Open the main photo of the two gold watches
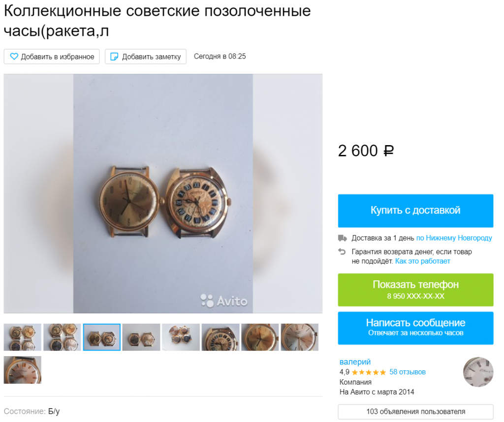Screen dimensions: 504x422 click(163, 194)
